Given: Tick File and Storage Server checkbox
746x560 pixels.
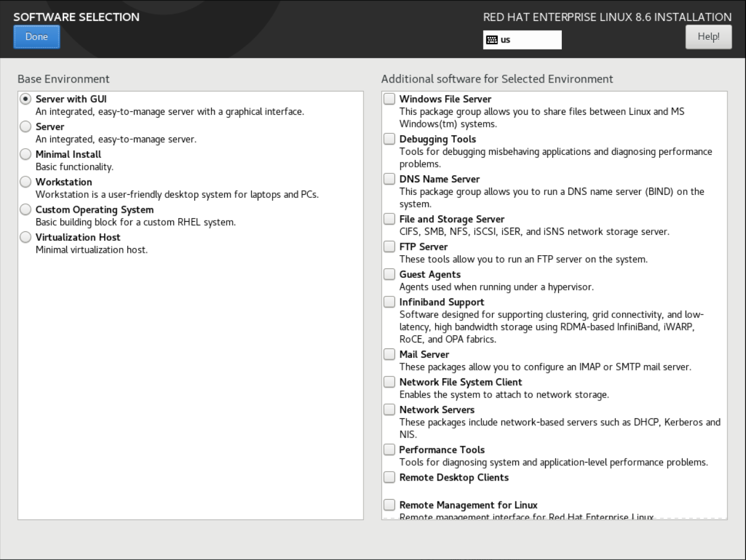Looking at the screenshot, I should (389, 219).
